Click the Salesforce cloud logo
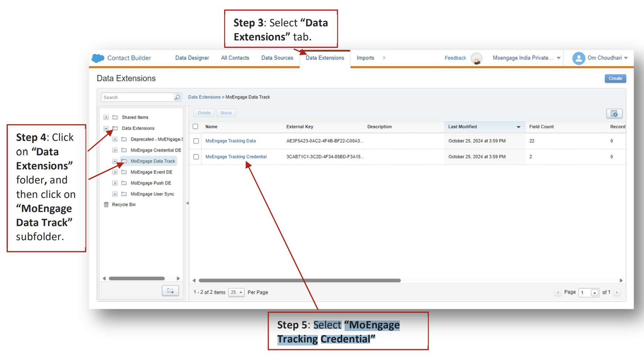Viewport: 644px width, 361px height. (98, 58)
